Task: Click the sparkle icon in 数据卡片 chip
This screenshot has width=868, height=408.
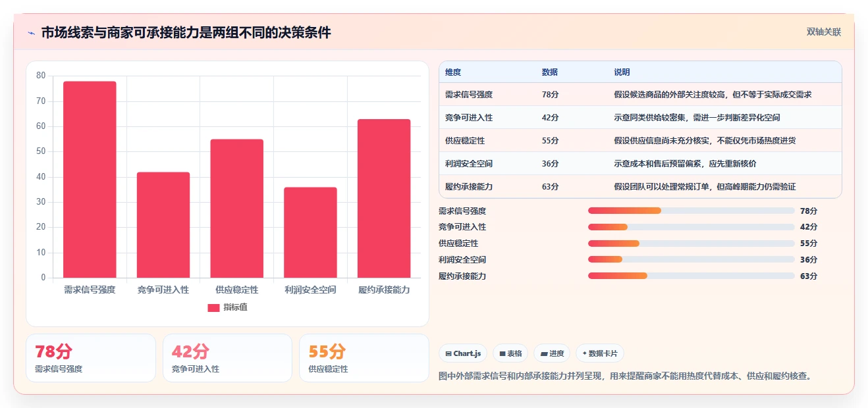Action: [x=584, y=353]
